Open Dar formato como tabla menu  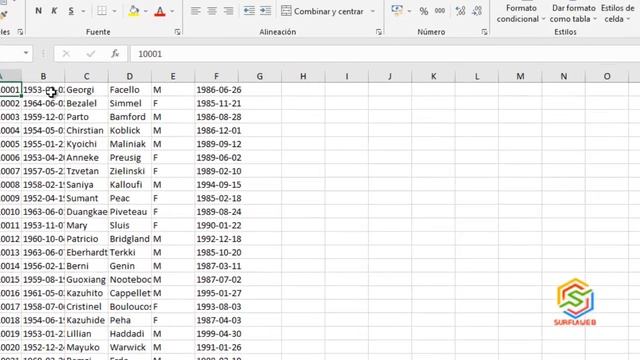(573, 13)
